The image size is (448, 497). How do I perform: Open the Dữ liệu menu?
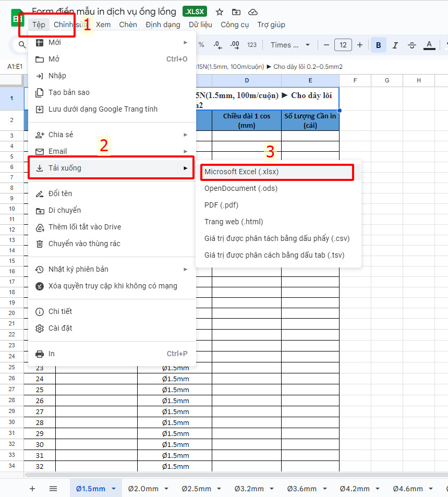point(200,25)
